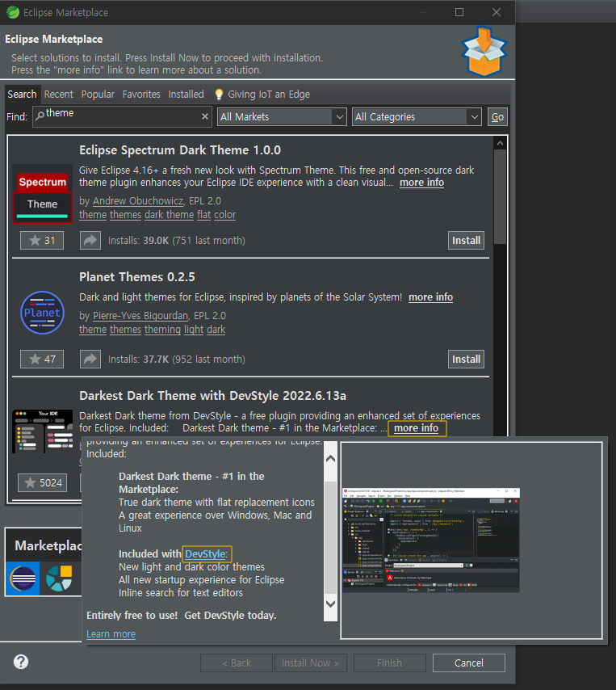Image resolution: width=616 pixels, height=690 pixels.
Task: Switch to the Popular tab
Action: (x=98, y=95)
